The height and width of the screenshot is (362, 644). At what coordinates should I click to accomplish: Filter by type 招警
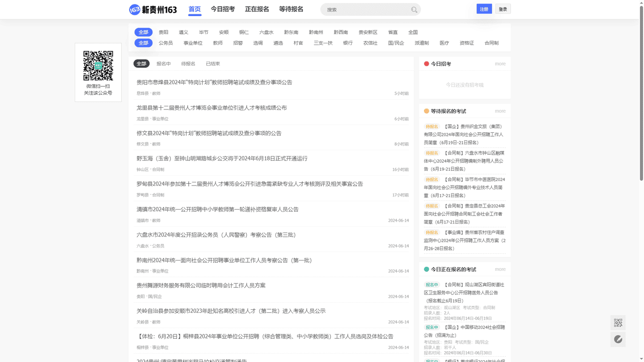(238, 43)
